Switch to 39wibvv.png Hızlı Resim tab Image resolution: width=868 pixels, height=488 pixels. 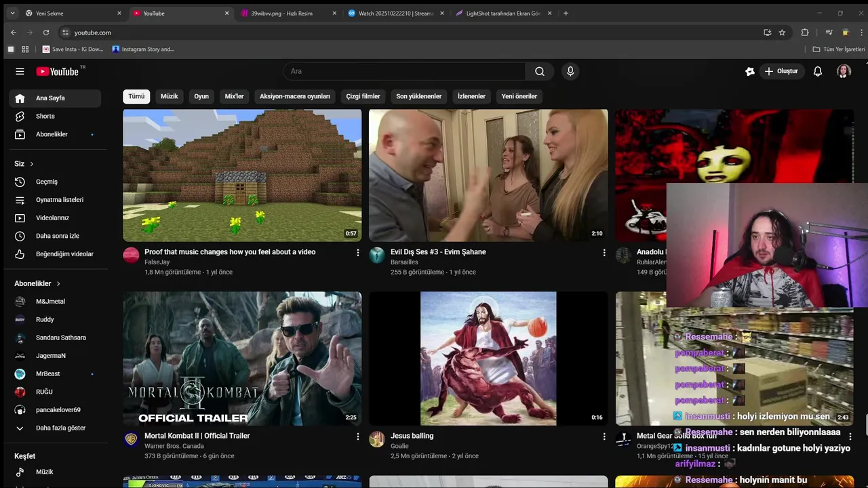pos(289,13)
